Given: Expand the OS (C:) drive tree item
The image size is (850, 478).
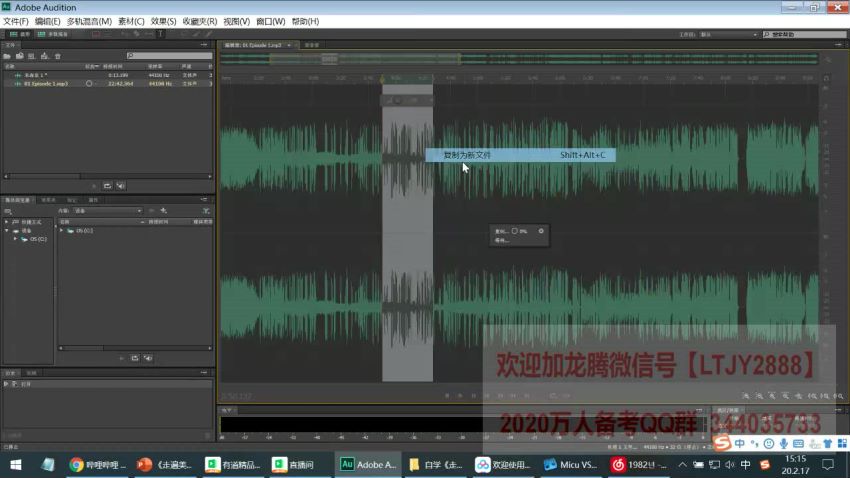Looking at the screenshot, I should coord(16,239).
